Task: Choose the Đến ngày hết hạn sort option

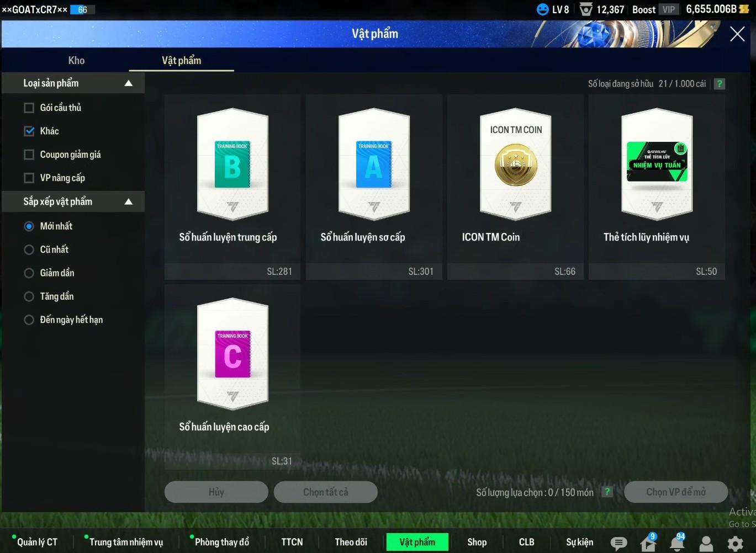Action: click(x=29, y=320)
